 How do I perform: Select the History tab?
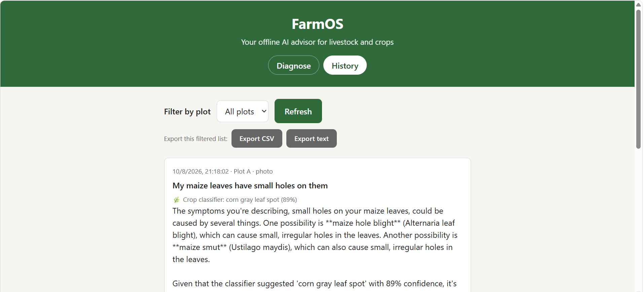[345, 65]
